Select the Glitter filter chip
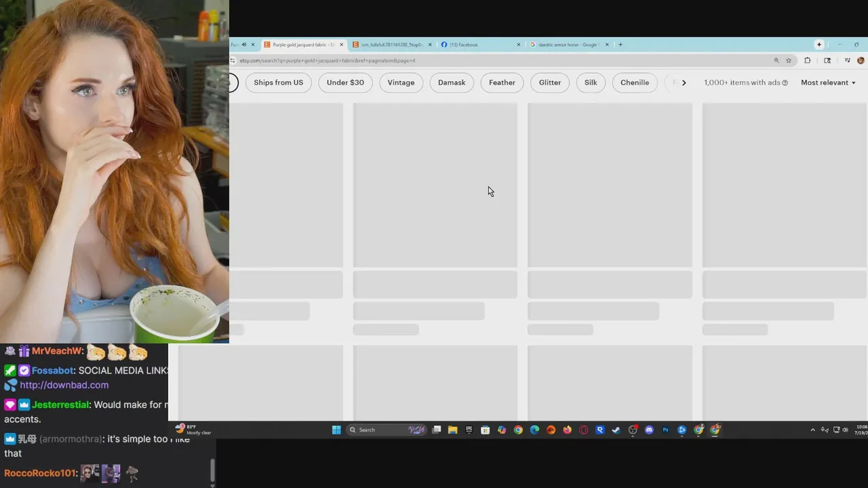The width and height of the screenshot is (868, 488). click(x=550, y=83)
